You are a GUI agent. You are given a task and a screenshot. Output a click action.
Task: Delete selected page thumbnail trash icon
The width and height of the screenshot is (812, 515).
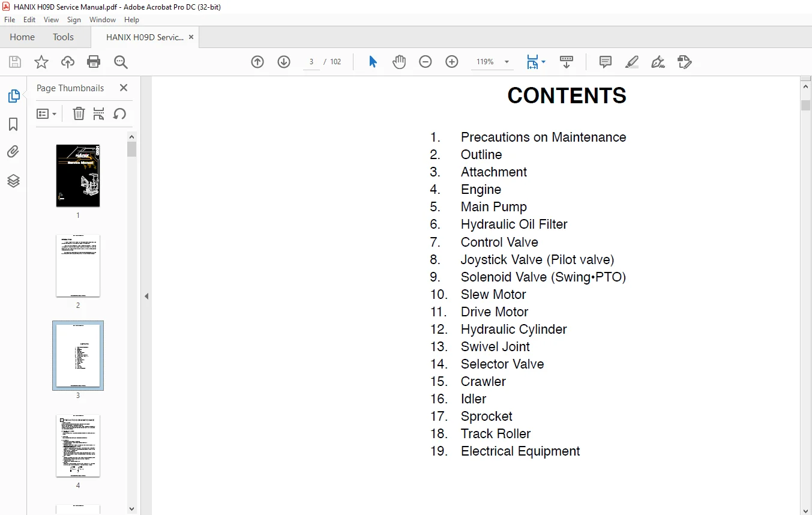pos(79,113)
